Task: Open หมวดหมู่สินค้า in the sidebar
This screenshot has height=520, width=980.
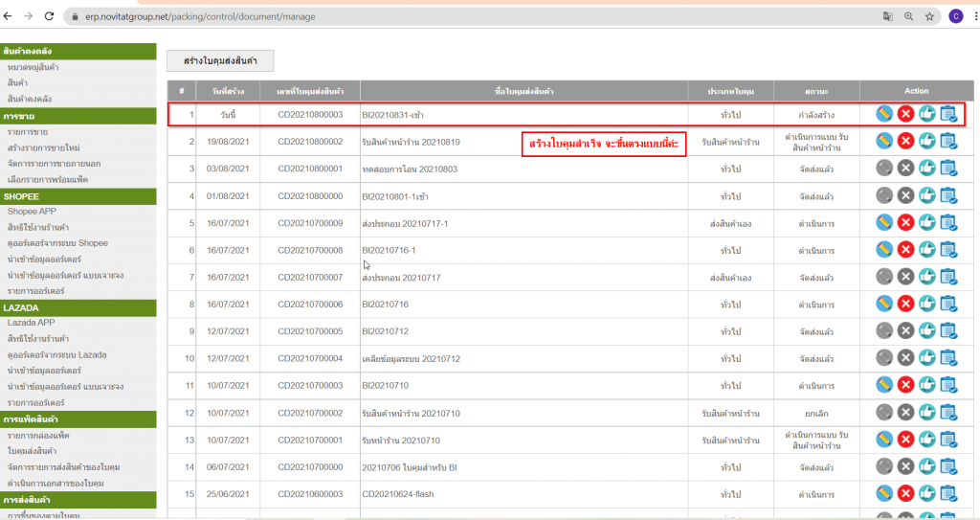Action: [x=33, y=67]
